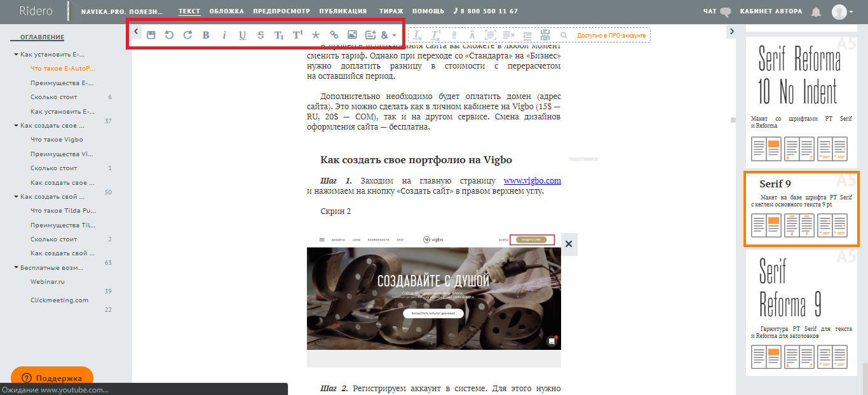
Task: Go to Webinar.ru in the contents
Action: coord(48,281)
